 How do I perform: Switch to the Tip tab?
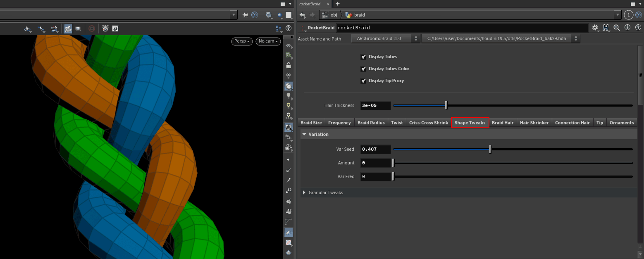(x=600, y=123)
